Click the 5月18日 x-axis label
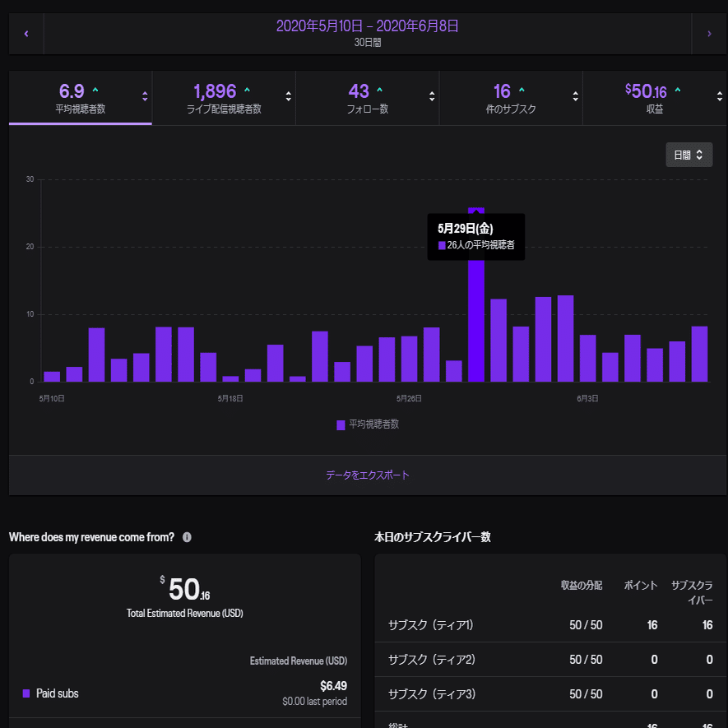This screenshot has width=728, height=728. [230, 398]
